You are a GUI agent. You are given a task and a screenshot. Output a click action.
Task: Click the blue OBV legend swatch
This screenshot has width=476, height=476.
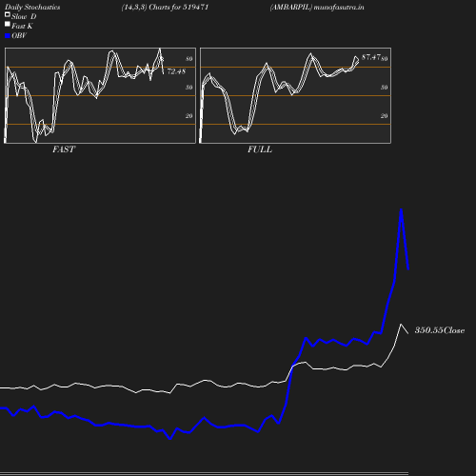coord(8,36)
